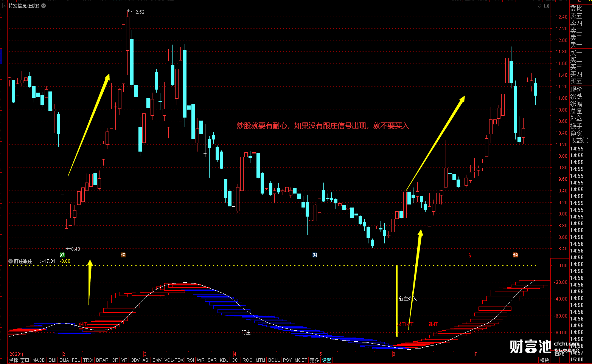Select the MACD indicator tab
Viewport: 592px width, 364px height.
pos(39,360)
